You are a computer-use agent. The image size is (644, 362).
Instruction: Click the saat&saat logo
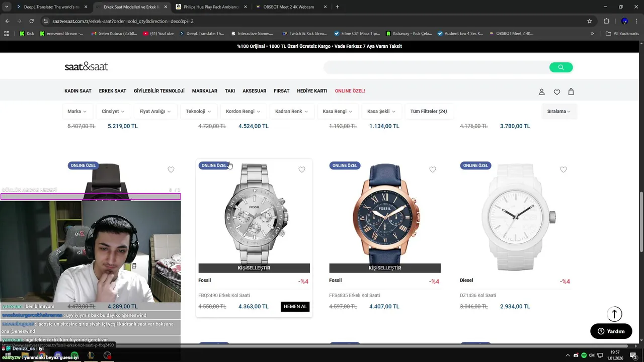(86, 66)
